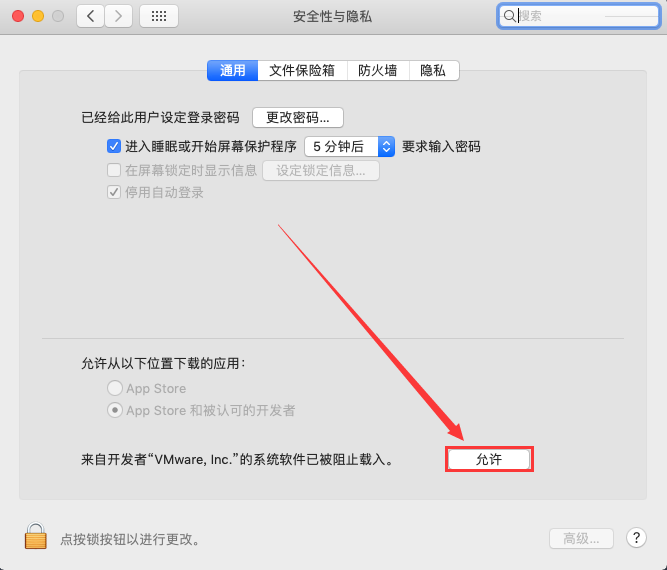Click the 更改密码… button

click(298, 117)
